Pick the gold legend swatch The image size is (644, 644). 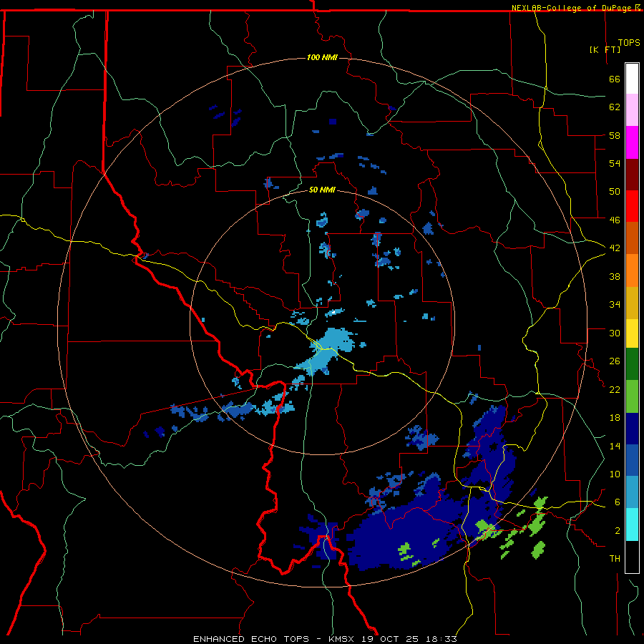point(632,303)
